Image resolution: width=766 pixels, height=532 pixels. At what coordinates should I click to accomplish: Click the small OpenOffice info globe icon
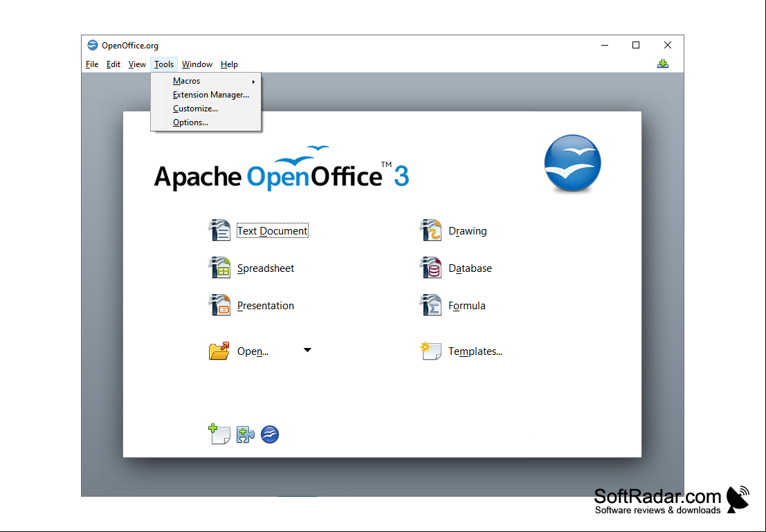tap(270, 434)
